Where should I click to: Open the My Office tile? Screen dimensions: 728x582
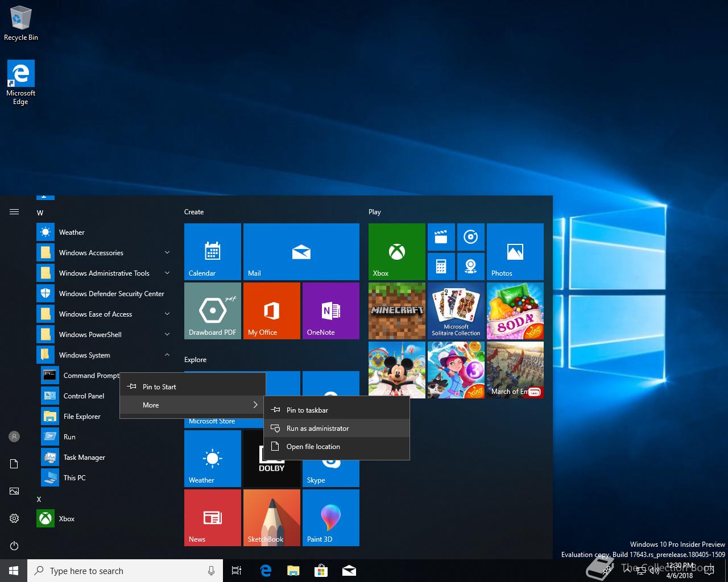(272, 311)
